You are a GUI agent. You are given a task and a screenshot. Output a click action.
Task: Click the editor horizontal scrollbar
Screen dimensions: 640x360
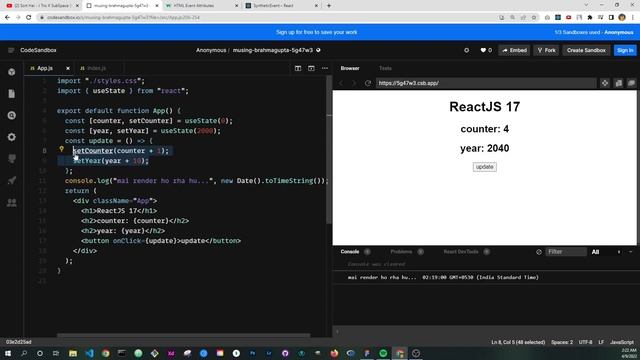point(184,336)
